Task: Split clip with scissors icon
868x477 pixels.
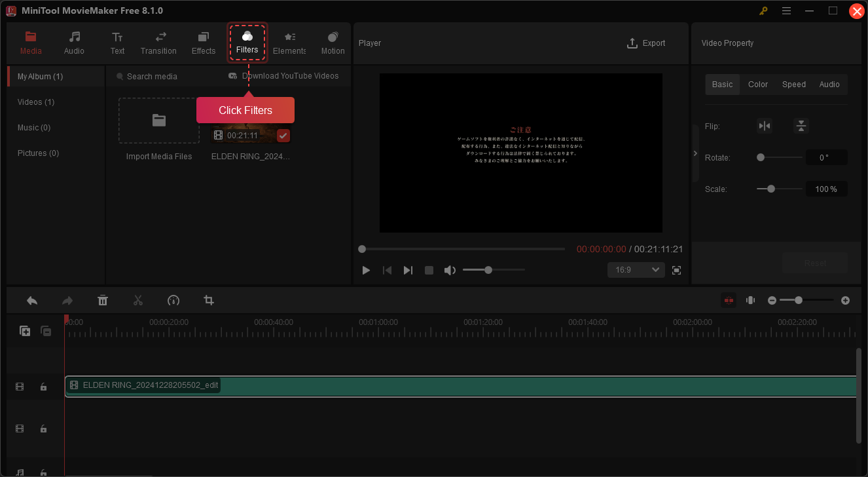Action: (138, 300)
